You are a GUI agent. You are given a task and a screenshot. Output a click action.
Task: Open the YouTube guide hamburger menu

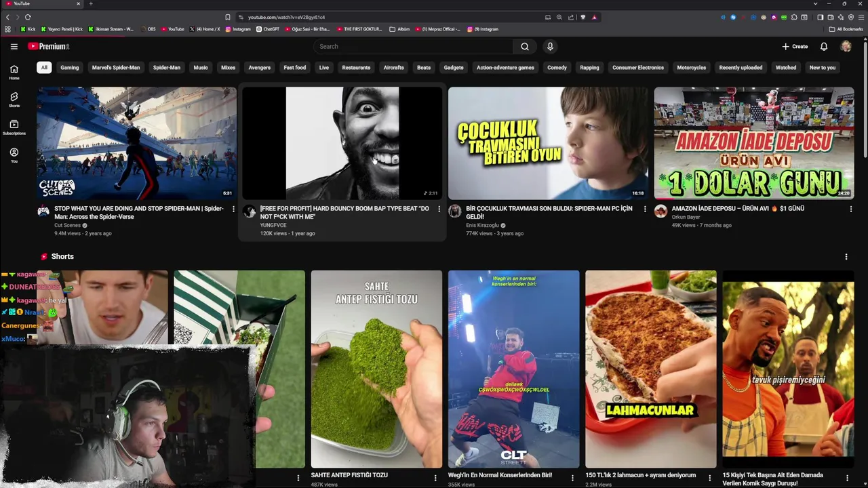point(14,46)
